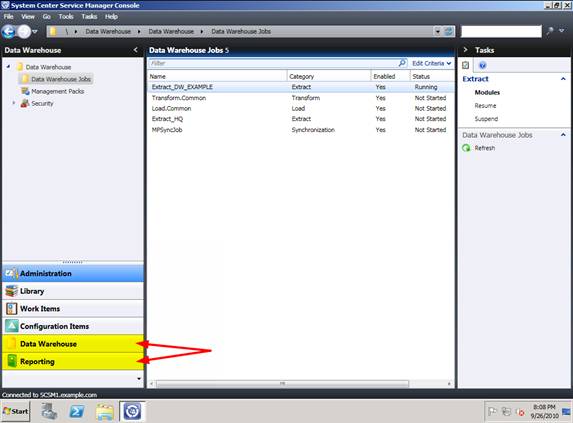573x423 pixels.
Task: Expand the search options chevron
Action: (562, 31)
